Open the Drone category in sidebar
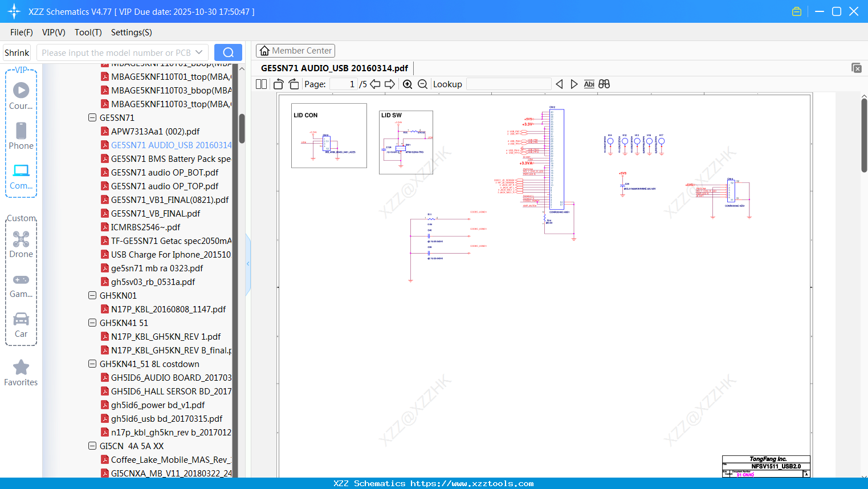The image size is (868, 489). tap(21, 244)
